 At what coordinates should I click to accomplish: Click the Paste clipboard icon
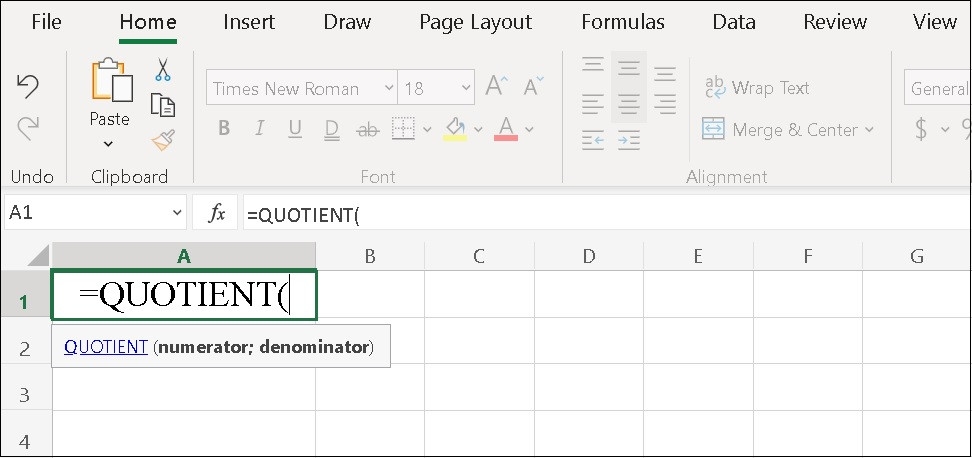112,79
